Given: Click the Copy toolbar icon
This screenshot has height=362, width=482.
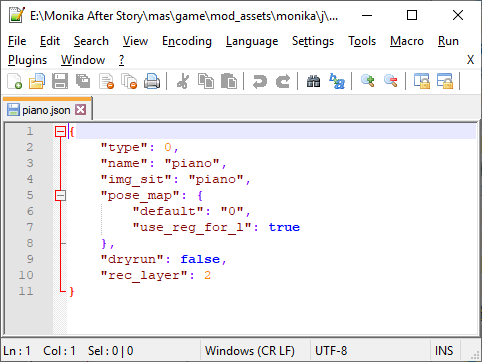Looking at the screenshot, I should [x=206, y=81].
